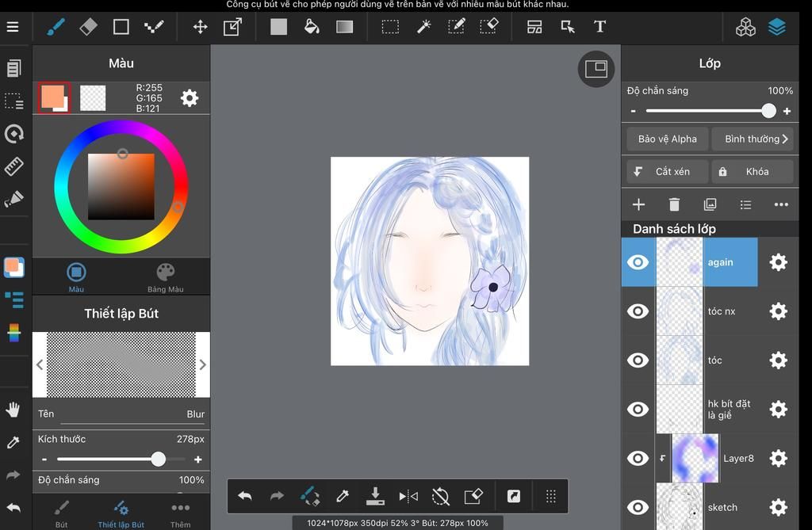Screen dimensions: 812x530
Task: Show previous brush preview with left arrow
Action: point(40,365)
